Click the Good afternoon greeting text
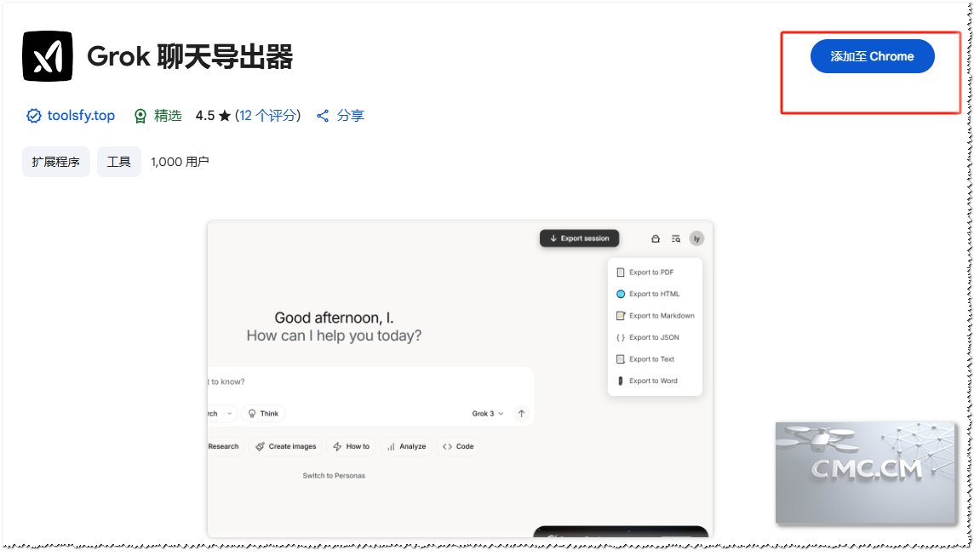Viewport: 980px width, 556px height. tap(334, 318)
